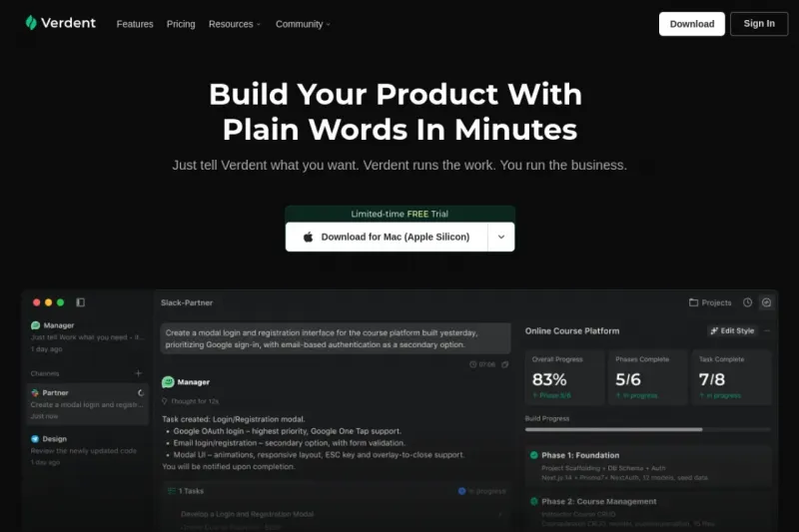Click the Projects folder icon
The height and width of the screenshot is (532, 799).
693,302
